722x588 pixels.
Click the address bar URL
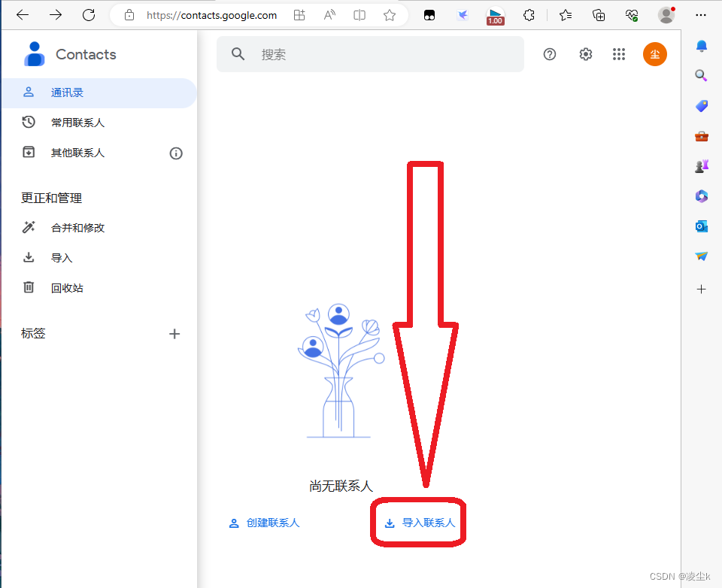click(x=212, y=15)
